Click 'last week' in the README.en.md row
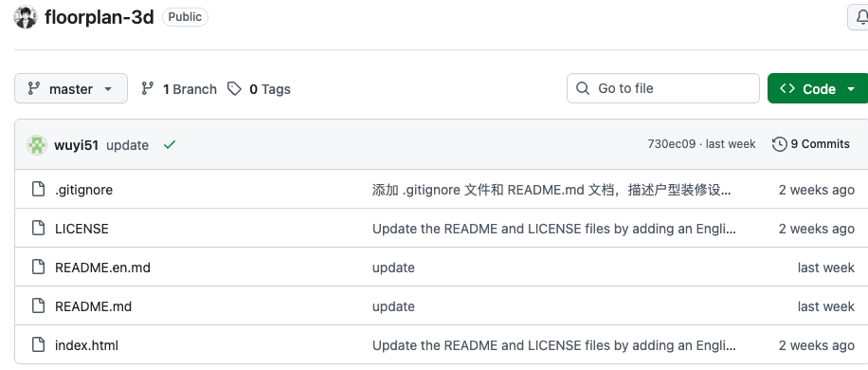The image size is (868, 370). click(x=826, y=268)
